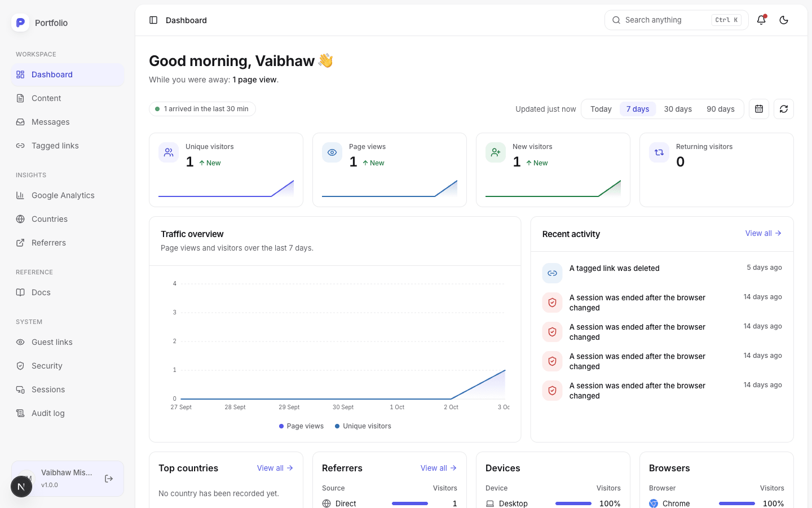812x508 pixels.
Task: Click the Desktop device laptop icon
Action: [490, 503]
